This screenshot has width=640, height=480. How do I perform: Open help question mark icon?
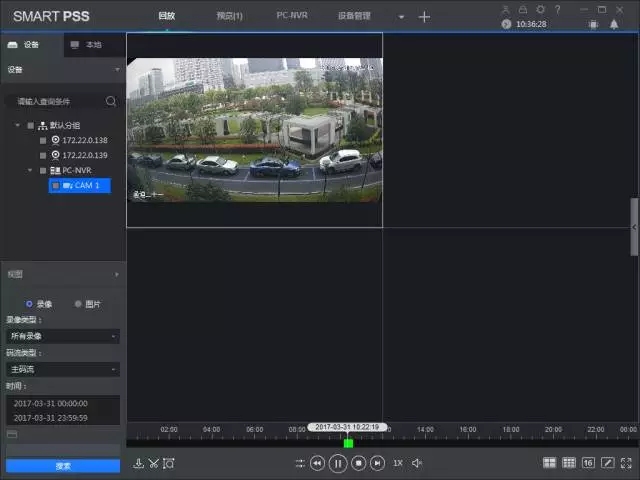[x=558, y=9]
